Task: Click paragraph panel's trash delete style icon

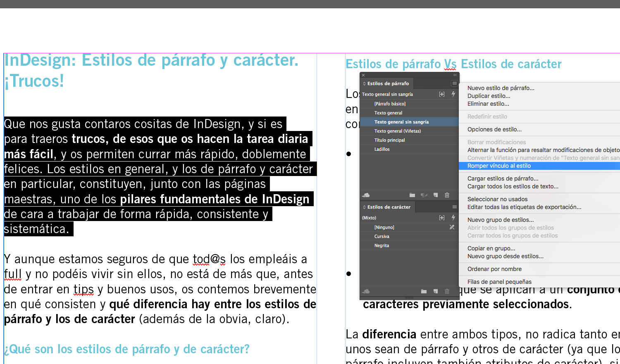Action: click(x=447, y=195)
